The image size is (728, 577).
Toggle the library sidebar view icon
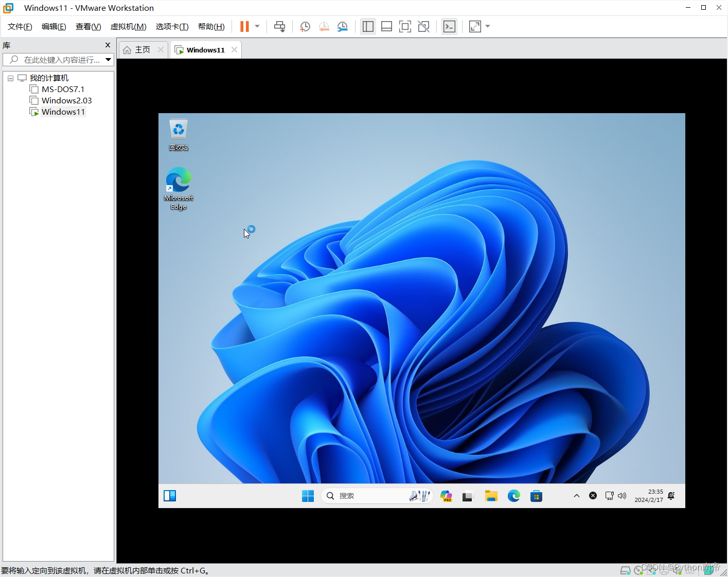pyautogui.click(x=368, y=27)
